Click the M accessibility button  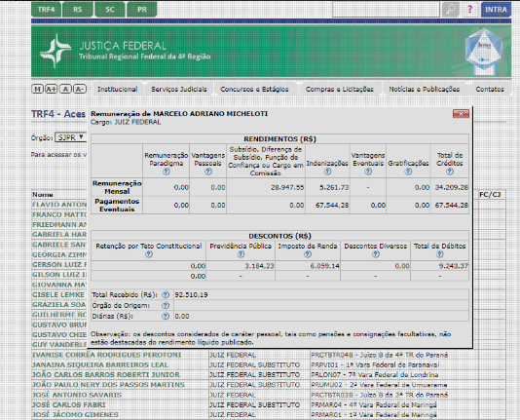click(x=37, y=89)
